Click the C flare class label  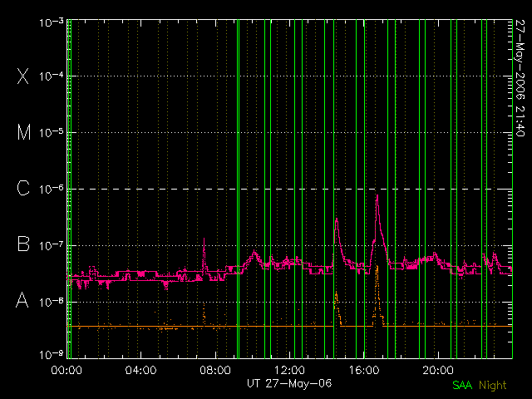coord(23,188)
